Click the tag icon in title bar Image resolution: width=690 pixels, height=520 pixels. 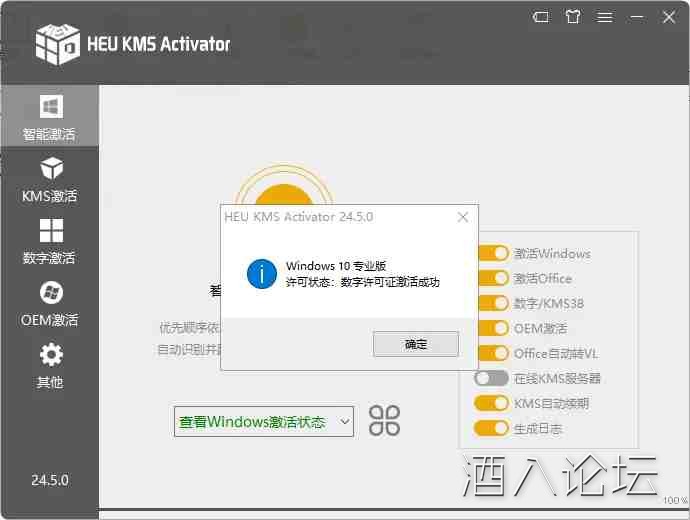(540, 17)
